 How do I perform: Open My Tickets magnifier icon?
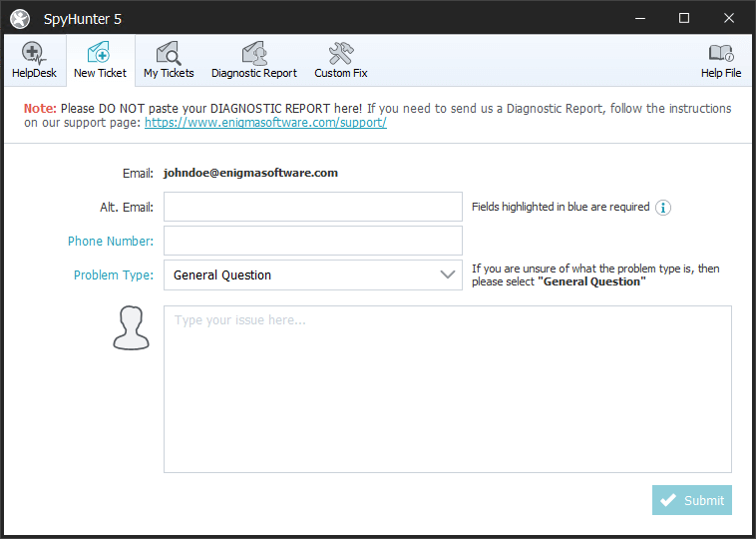click(169, 53)
